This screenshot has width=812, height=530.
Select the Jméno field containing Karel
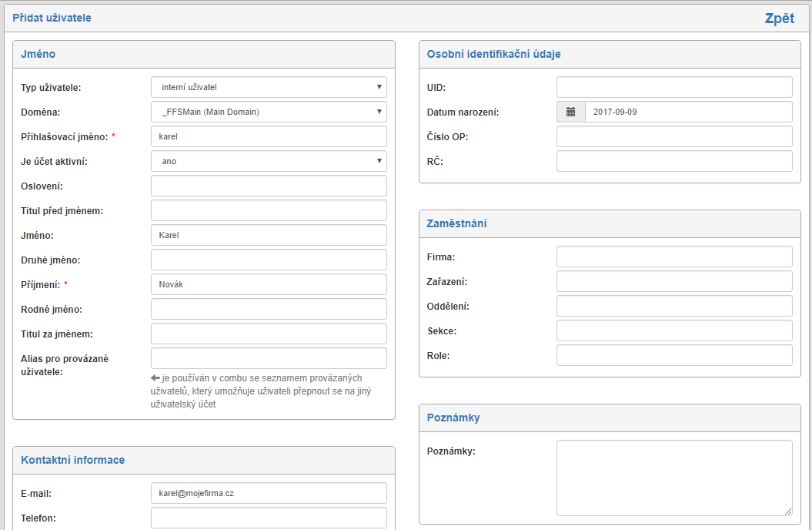[269, 235]
